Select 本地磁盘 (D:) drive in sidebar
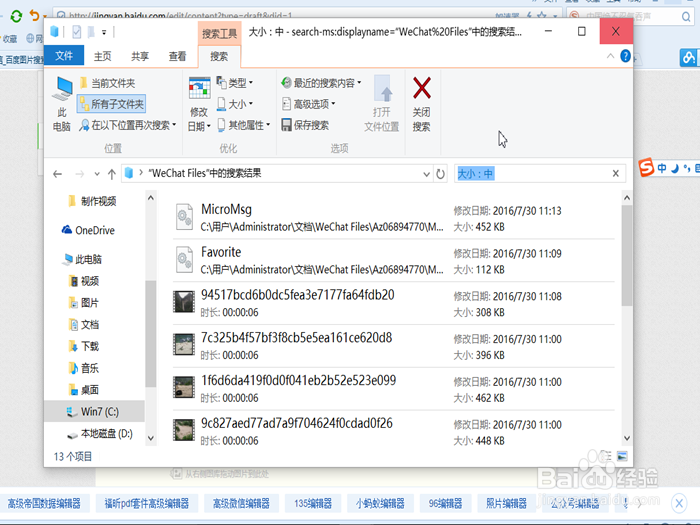Viewport: 700px width, 525px height. pyautogui.click(x=100, y=433)
